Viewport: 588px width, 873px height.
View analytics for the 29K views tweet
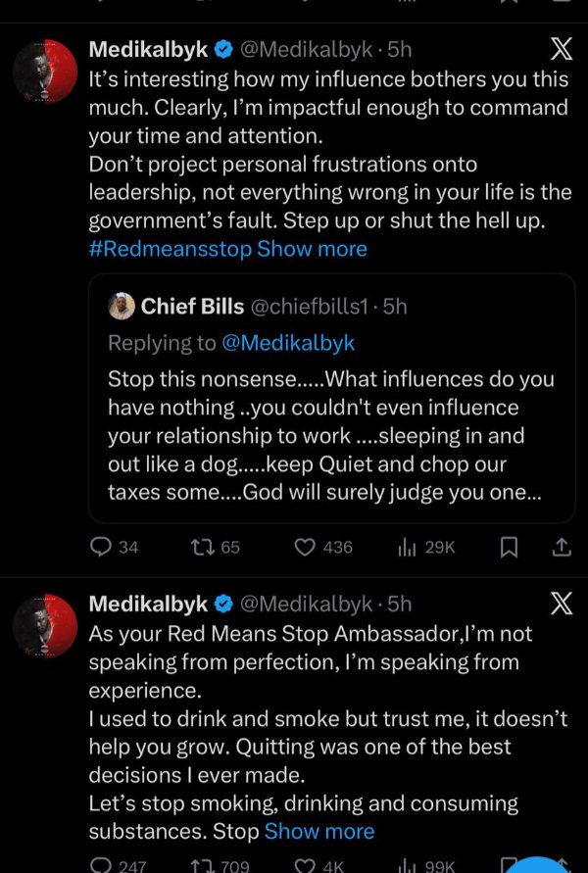(x=407, y=548)
